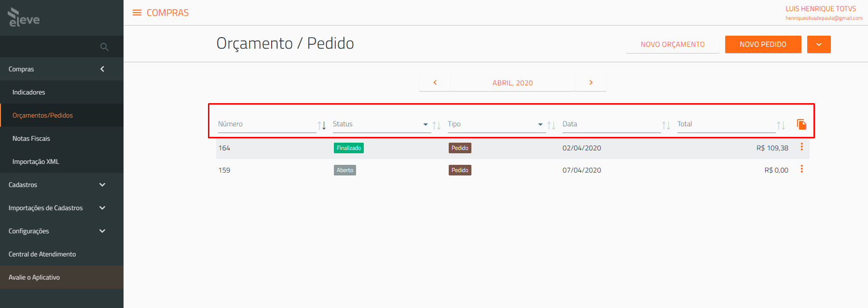
Task: Go to next month with right arrow
Action: click(x=591, y=82)
